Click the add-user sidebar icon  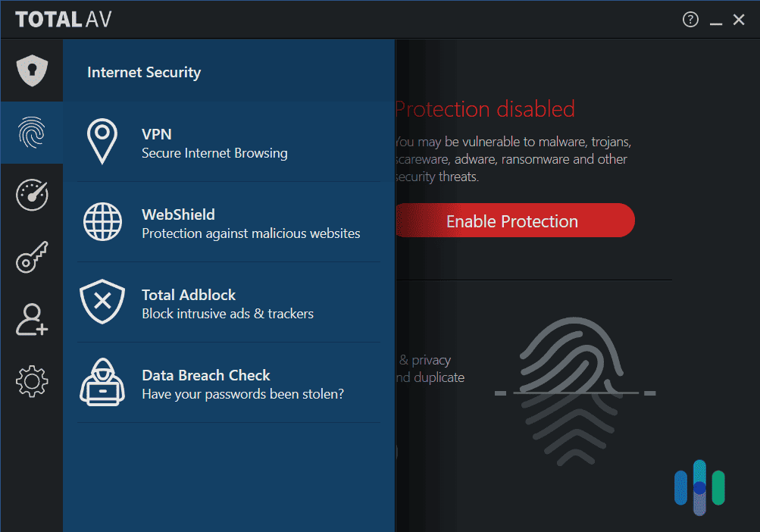(x=31, y=319)
